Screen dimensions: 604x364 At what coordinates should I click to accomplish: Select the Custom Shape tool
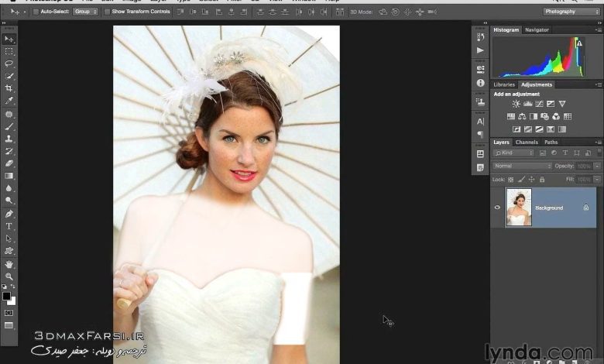tap(9, 251)
